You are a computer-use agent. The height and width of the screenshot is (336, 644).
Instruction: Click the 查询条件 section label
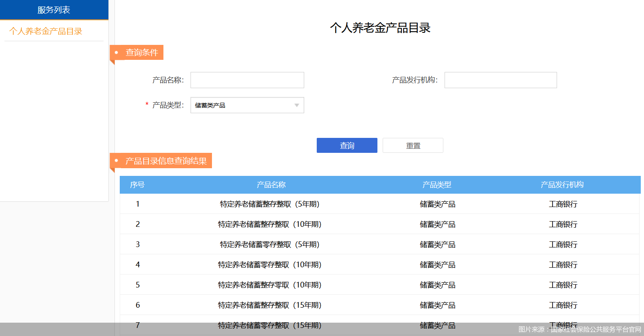coord(141,53)
